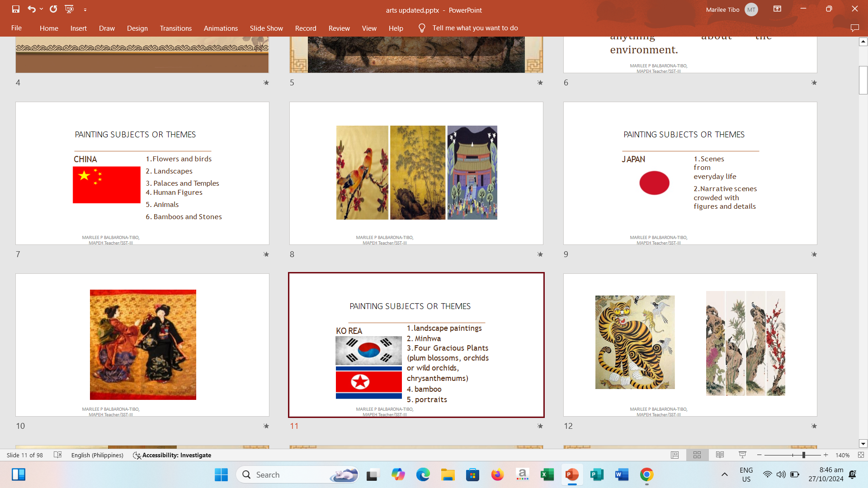Screen dimensions: 868x488
Task: Select slide 7 China painting themes thumbnail
Action: (x=142, y=173)
